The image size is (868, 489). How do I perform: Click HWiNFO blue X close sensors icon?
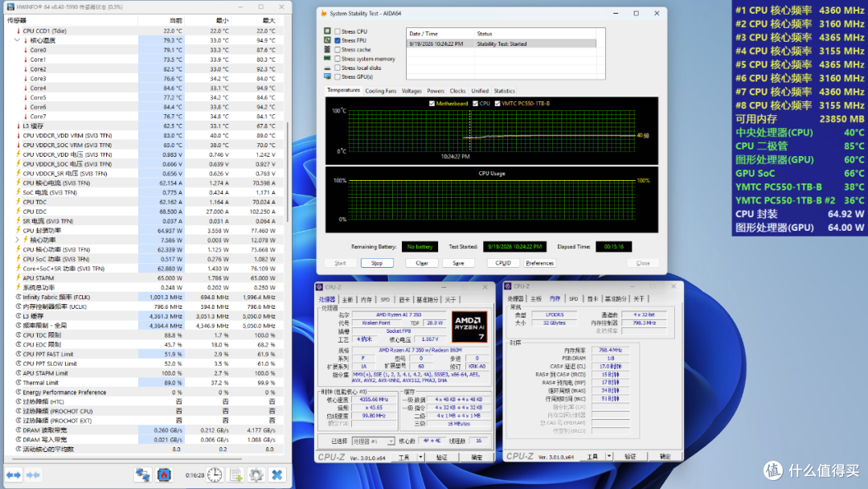tap(276, 475)
